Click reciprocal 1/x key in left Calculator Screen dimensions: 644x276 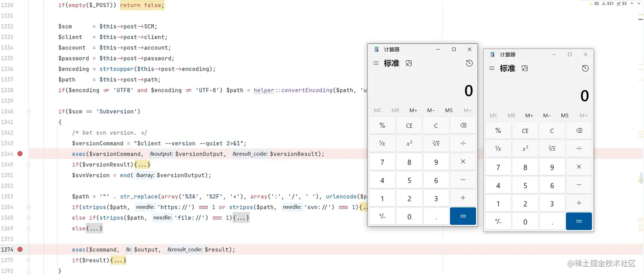[382, 144]
